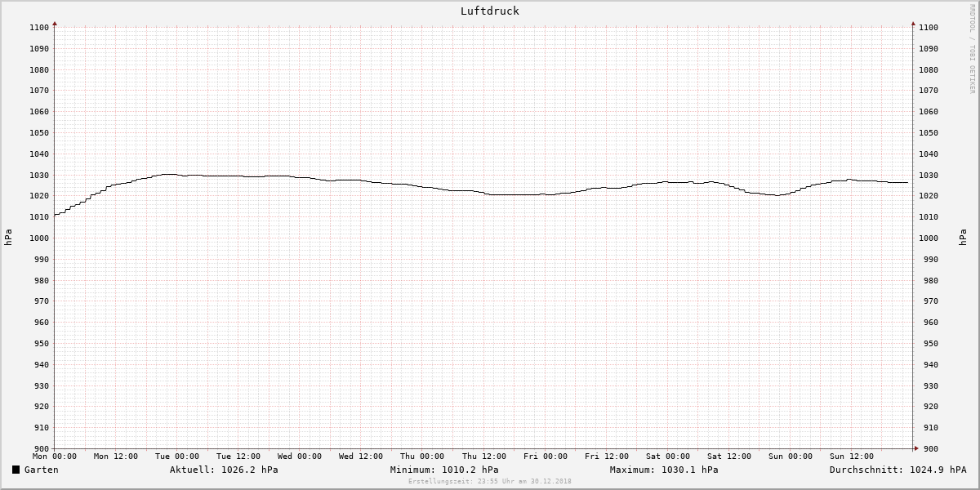
Task: Click the Mon 00:00 x-axis label
Action: click(x=55, y=457)
